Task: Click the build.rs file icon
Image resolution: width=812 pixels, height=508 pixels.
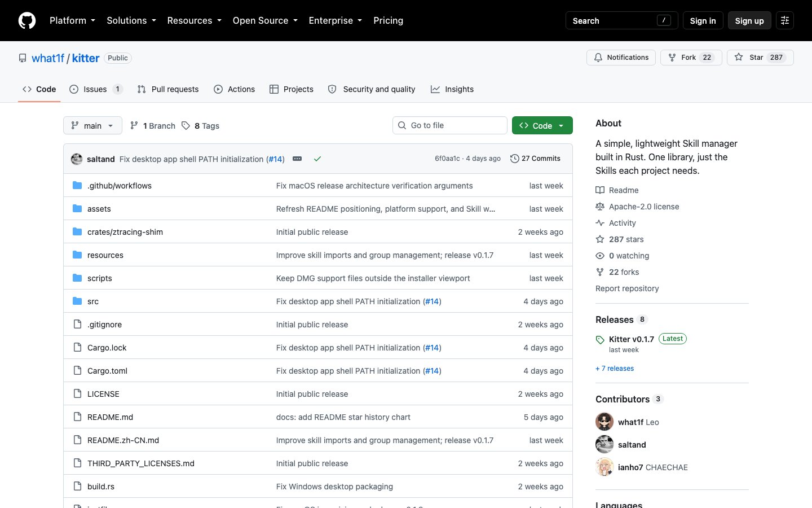Action: point(77,487)
